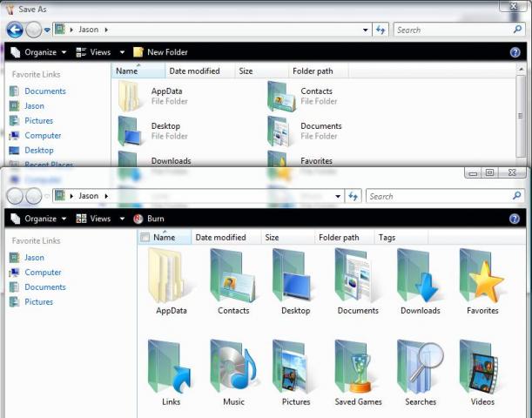Expand address bar history in Explorer window

338,196
